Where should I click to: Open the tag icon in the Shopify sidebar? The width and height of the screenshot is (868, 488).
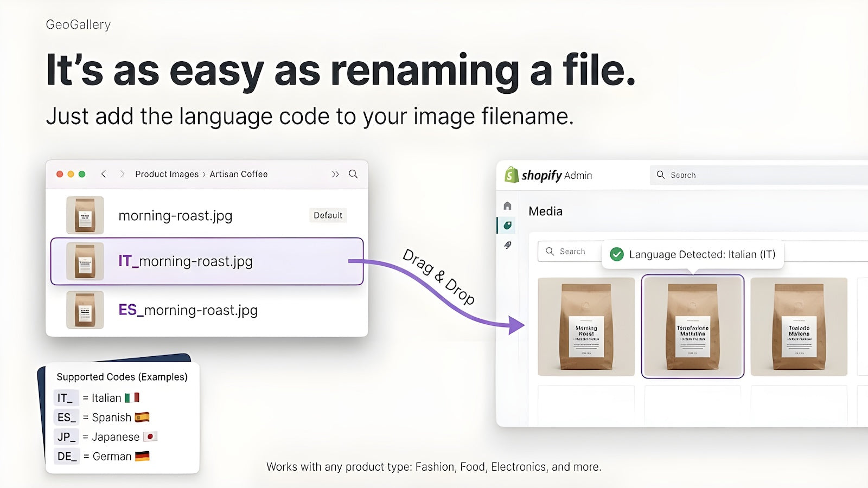pos(507,226)
